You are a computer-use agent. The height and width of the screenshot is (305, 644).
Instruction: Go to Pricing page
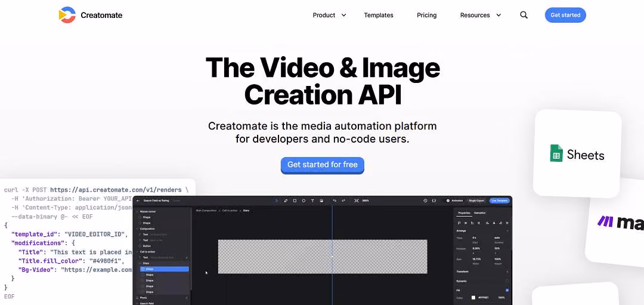point(426,15)
